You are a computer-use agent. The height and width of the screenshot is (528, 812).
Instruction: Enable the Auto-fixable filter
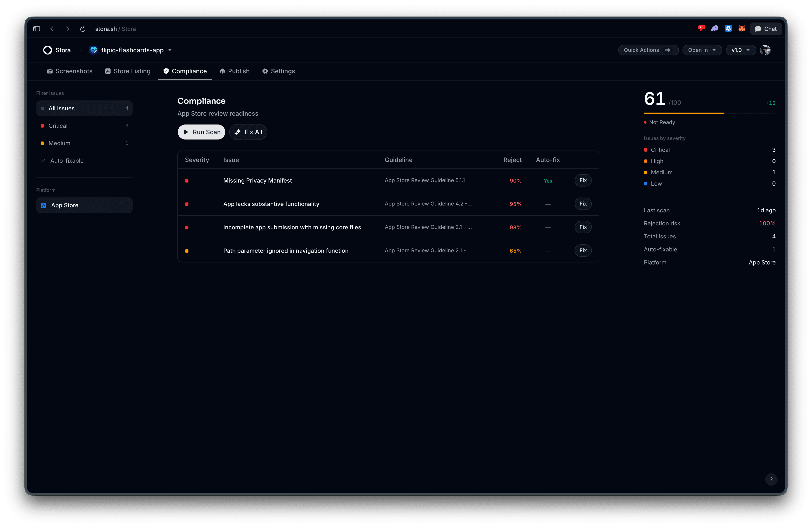point(84,160)
